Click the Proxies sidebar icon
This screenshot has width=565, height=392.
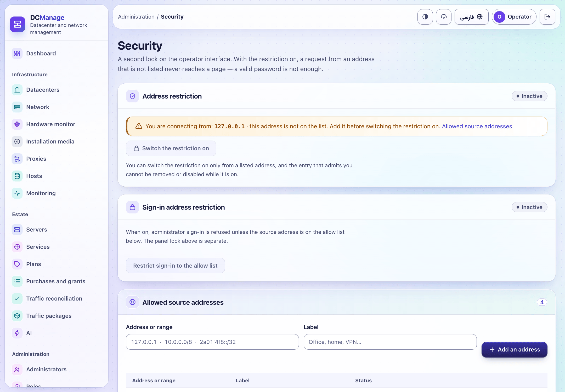tap(17, 159)
